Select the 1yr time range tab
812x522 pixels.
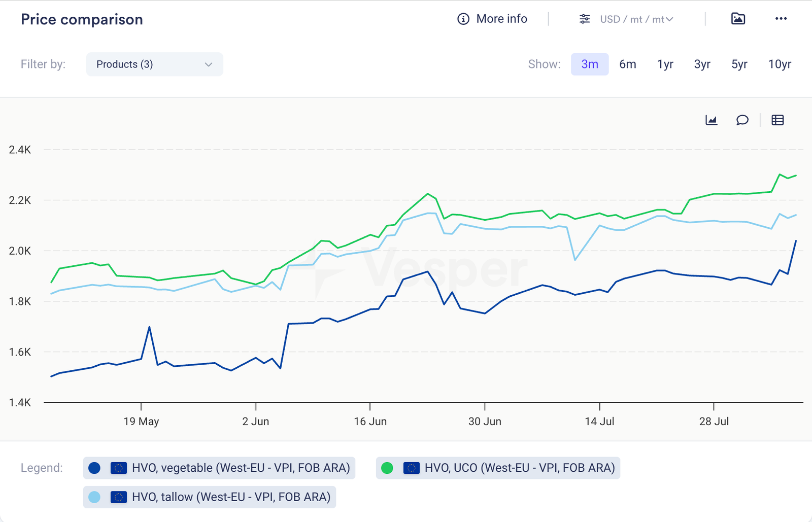point(665,64)
